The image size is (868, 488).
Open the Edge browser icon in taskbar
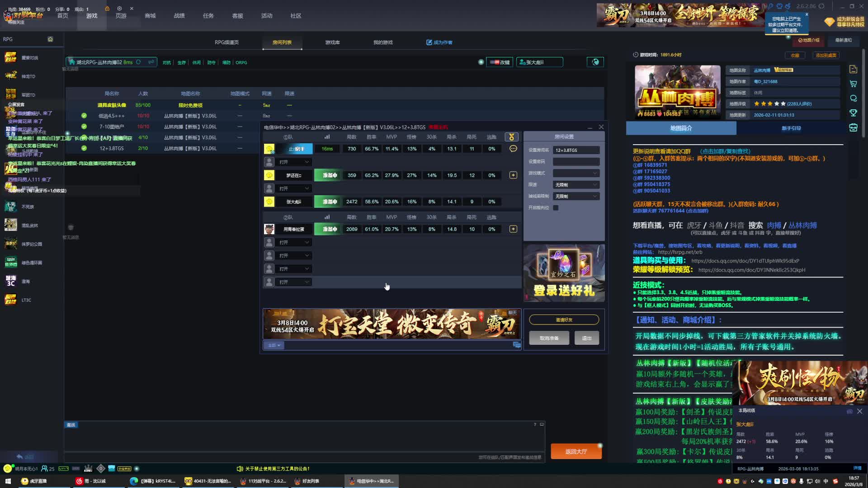coord(134,481)
